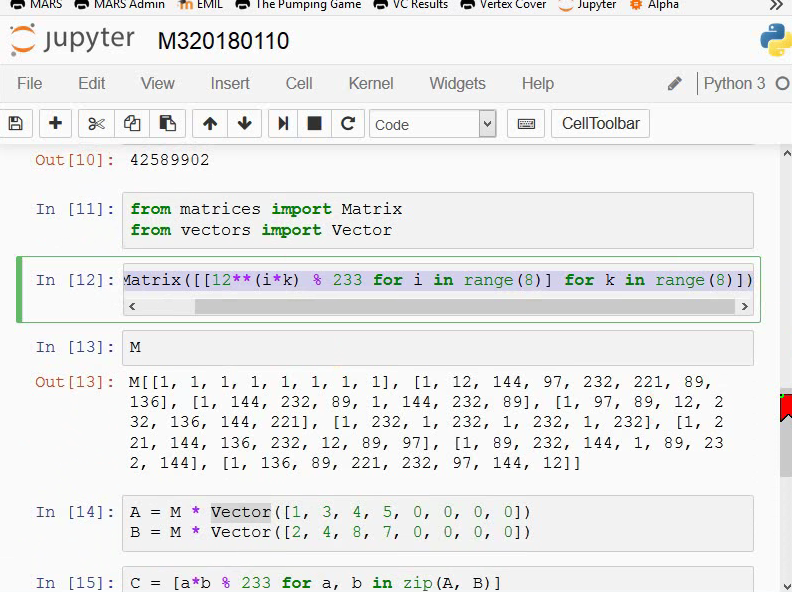
Task: Open the Insert menu
Action: click(x=230, y=83)
